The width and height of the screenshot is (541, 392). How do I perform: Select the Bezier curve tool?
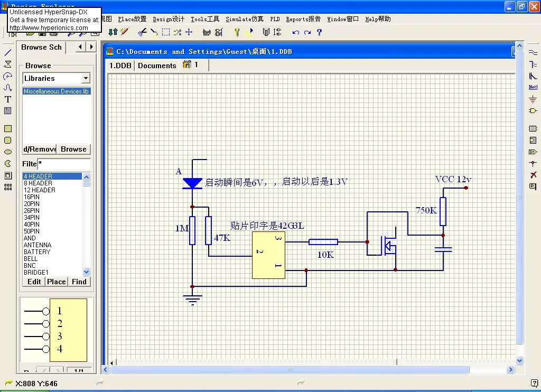click(8, 88)
